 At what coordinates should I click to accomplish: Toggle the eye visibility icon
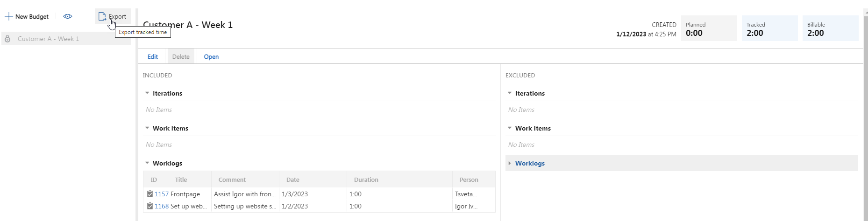click(x=68, y=16)
